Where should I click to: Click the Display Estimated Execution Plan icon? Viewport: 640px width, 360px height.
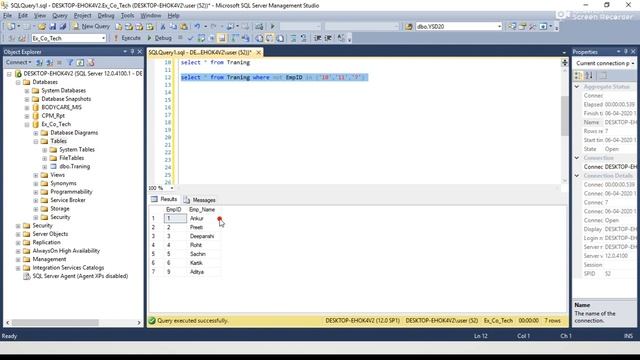point(201,38)
